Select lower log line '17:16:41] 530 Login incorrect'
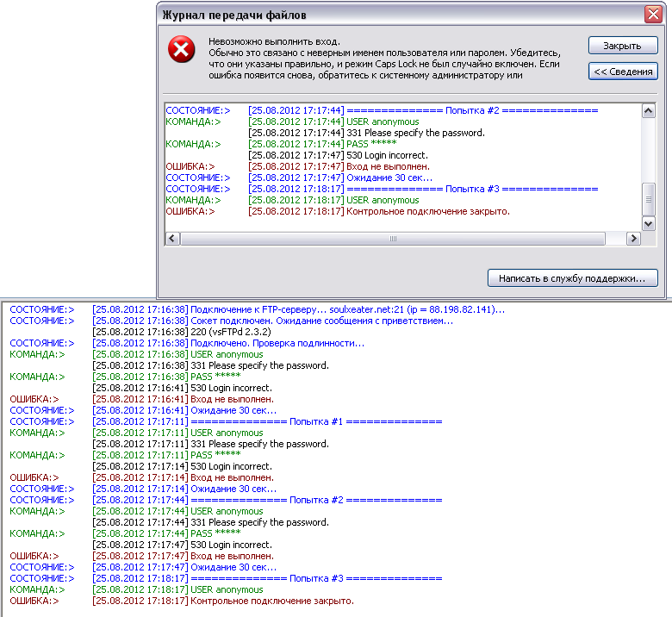 point(182,388)
